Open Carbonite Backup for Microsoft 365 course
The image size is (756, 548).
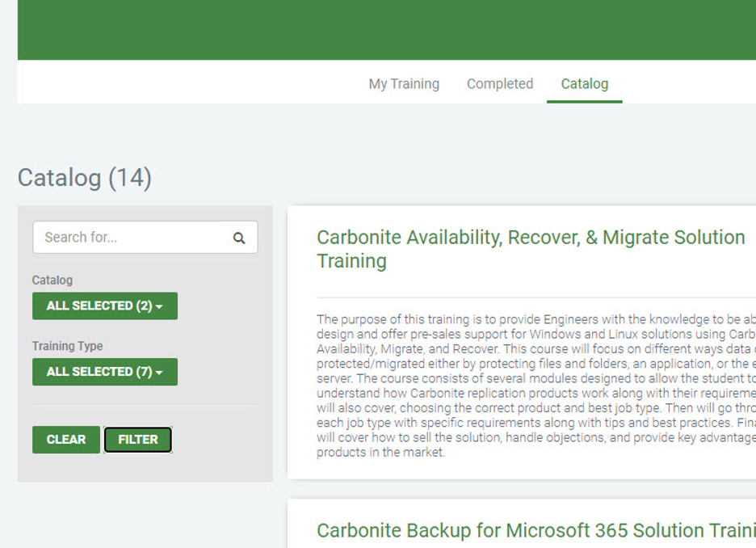pos(536,530)
